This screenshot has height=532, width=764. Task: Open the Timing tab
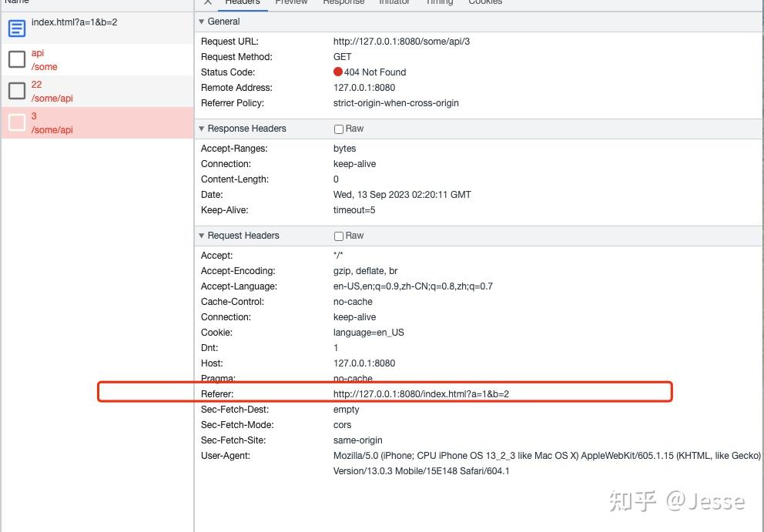click(x=439, y=4)
